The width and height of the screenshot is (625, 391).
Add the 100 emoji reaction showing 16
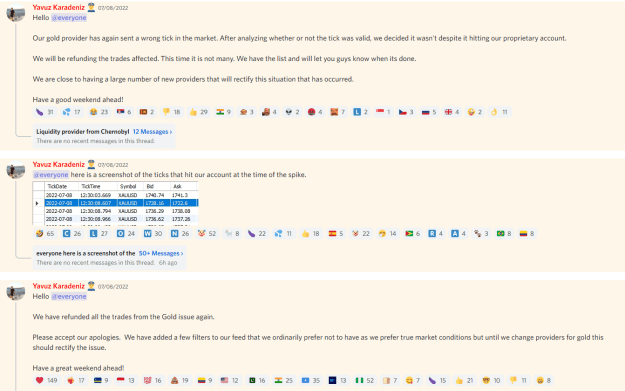(x=153, y=380)
